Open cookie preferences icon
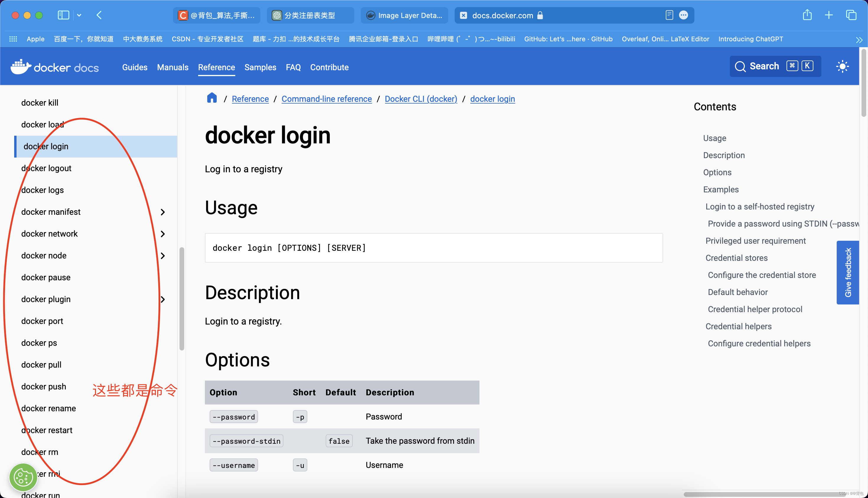 point(23,477)
